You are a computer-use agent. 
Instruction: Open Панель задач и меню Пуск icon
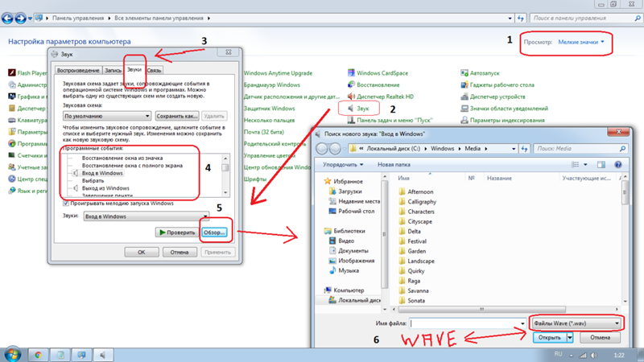pos(351,120)
